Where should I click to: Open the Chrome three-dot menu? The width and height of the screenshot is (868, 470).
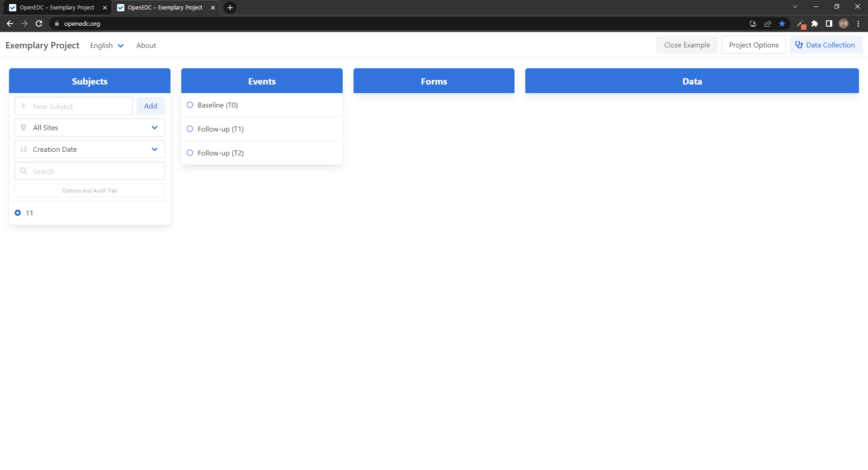[858, 23]
